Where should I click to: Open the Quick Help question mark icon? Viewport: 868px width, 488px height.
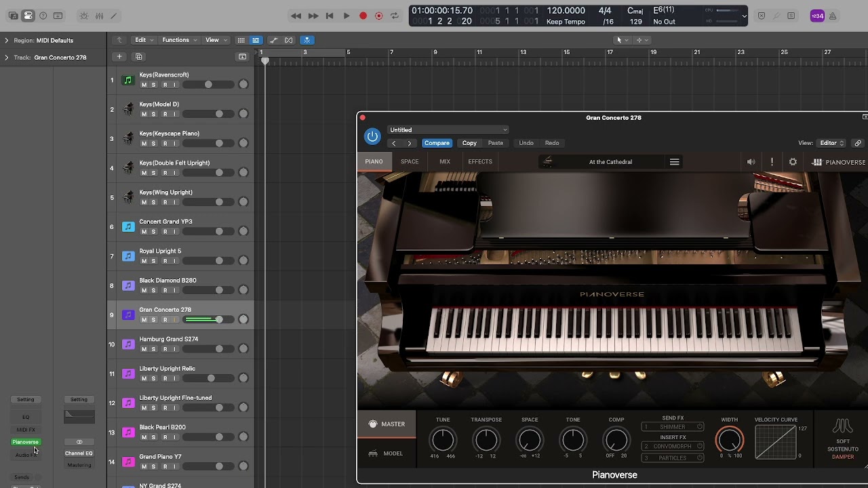coord(43,16)
